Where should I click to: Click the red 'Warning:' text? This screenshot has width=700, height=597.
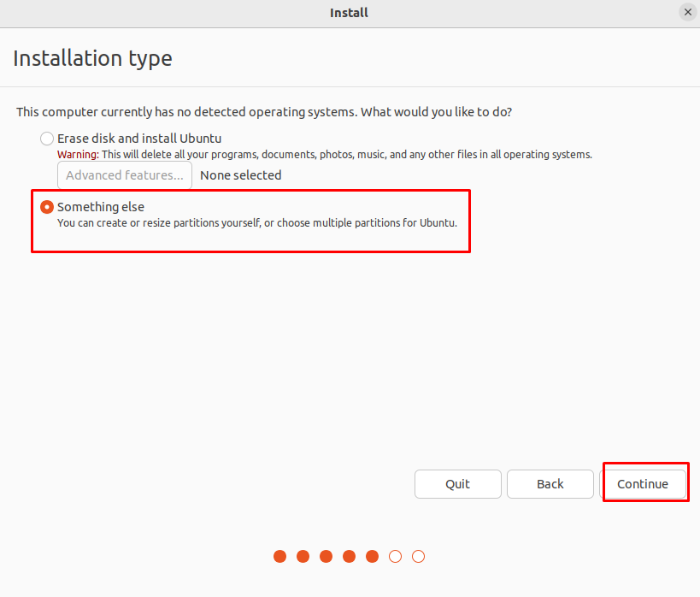(x=78, y=155)
